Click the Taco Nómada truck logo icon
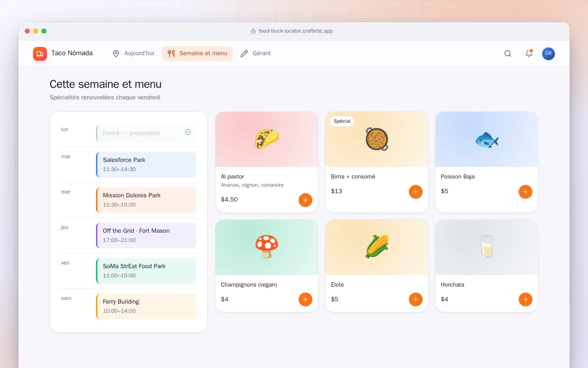 pos(40,53)
